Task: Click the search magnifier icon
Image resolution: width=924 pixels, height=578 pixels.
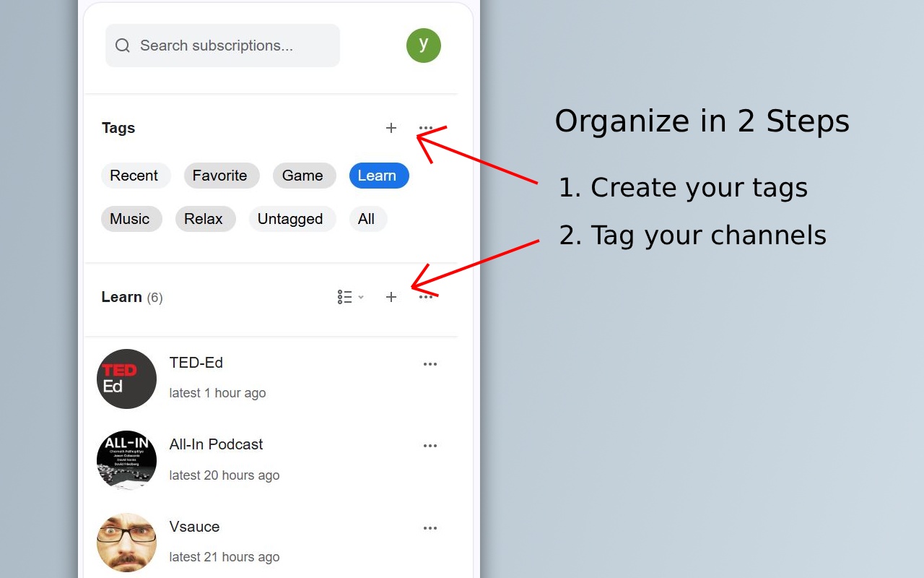Action: coord(123,45)
